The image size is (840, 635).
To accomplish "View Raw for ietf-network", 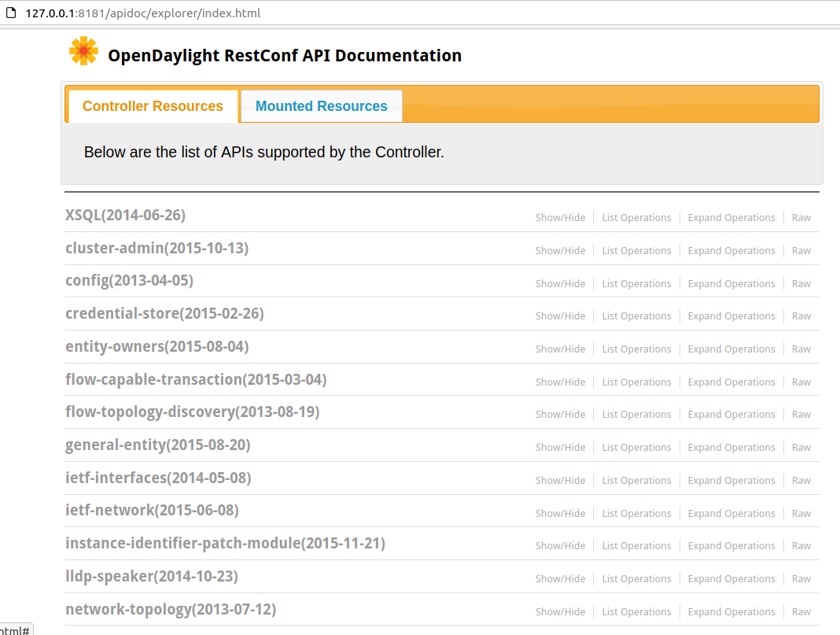I will [x=801, y=513].
